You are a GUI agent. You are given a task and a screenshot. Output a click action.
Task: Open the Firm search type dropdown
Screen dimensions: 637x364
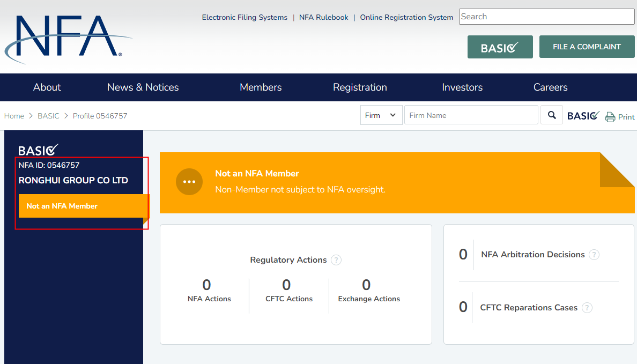[381, 115]
